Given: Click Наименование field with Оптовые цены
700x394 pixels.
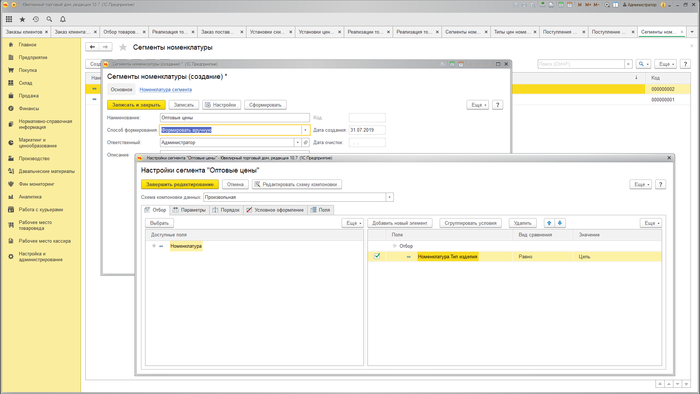Looking at the screenshot, I should coord(235,118).
